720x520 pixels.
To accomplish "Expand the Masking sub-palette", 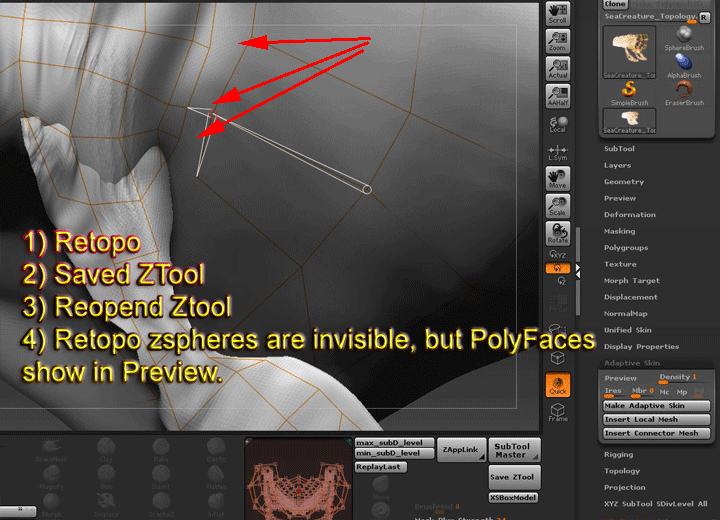I will coord(619,232).
